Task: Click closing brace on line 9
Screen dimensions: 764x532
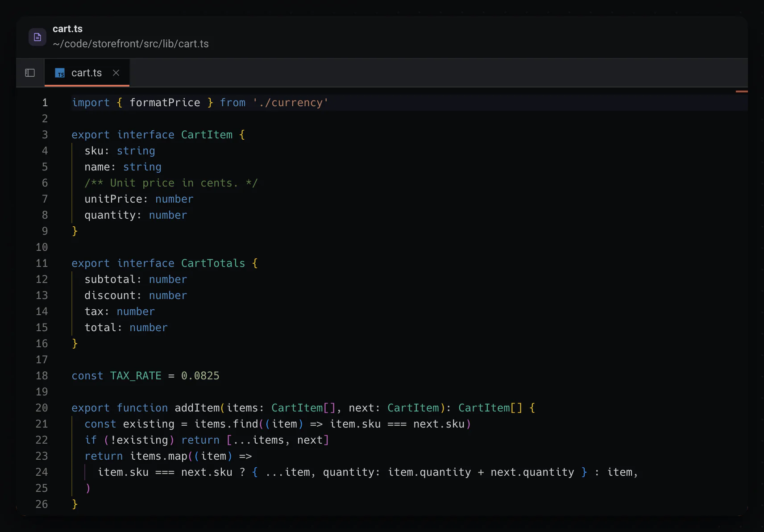Action: point(75,231)
